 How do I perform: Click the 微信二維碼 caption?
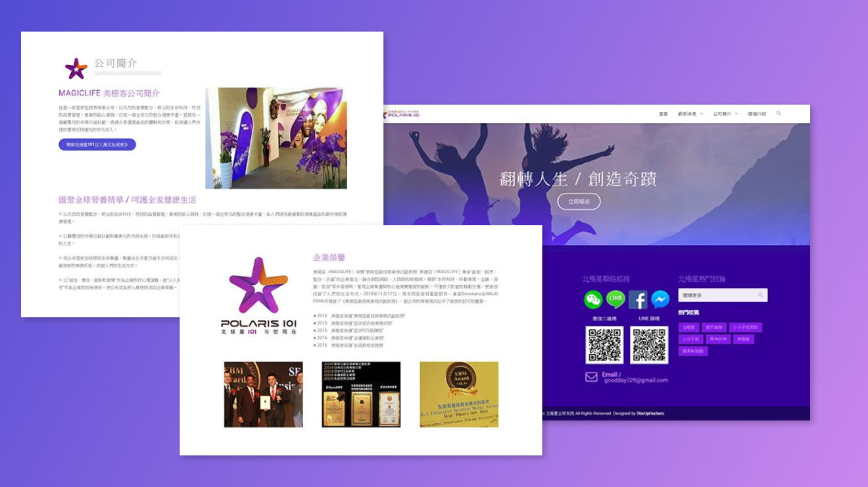(x=604, y=319)
